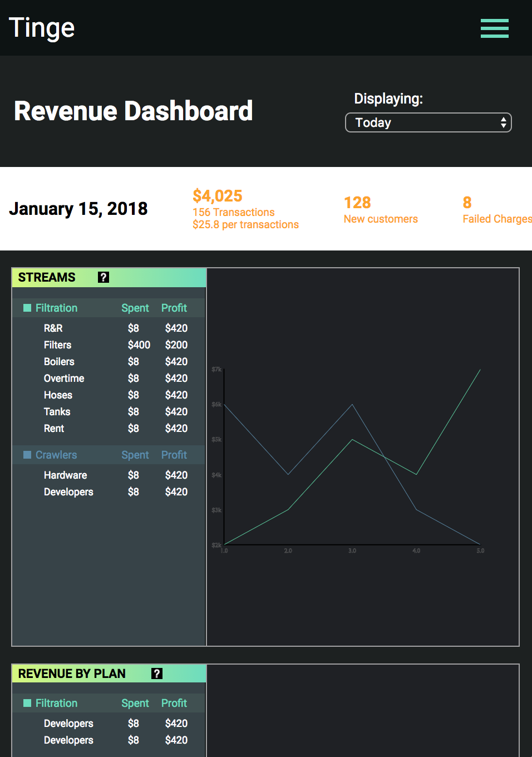532x757 pixels.
Task: Select the Filtration group in STREAMS
Action: point(109,308)
